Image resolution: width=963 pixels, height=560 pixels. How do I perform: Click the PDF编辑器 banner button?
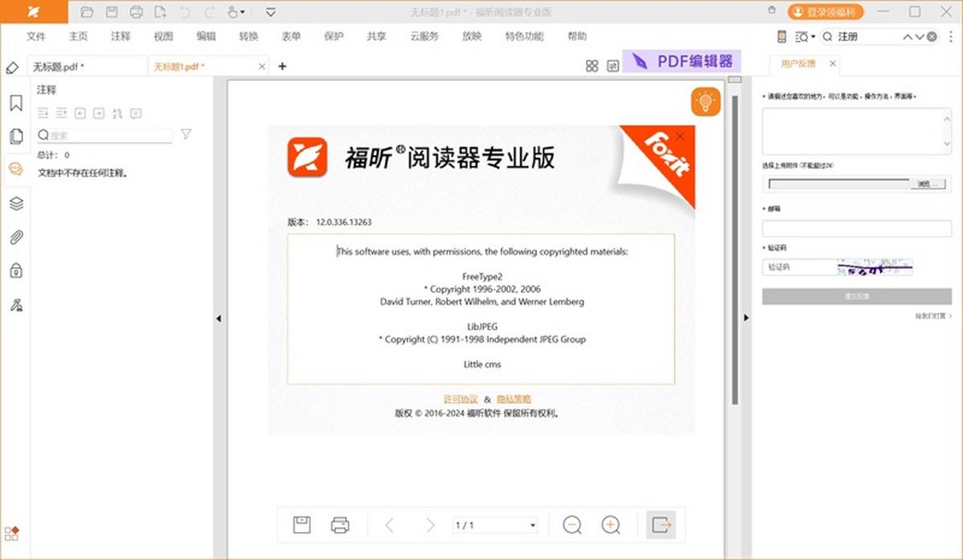(681, 61)
